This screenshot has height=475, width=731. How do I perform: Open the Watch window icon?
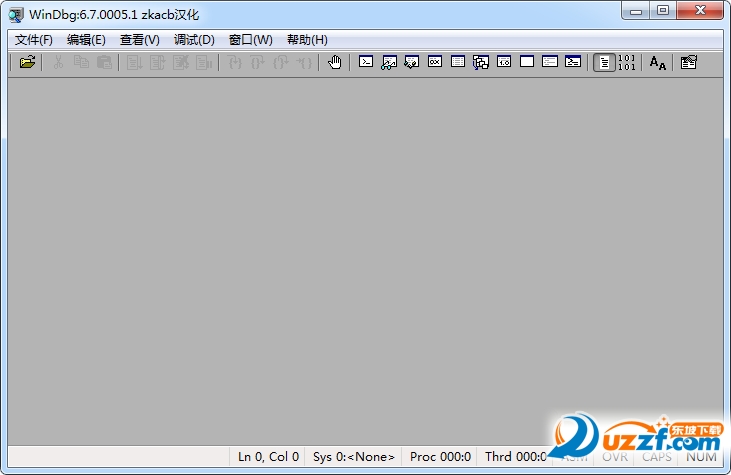pos(389,62)
